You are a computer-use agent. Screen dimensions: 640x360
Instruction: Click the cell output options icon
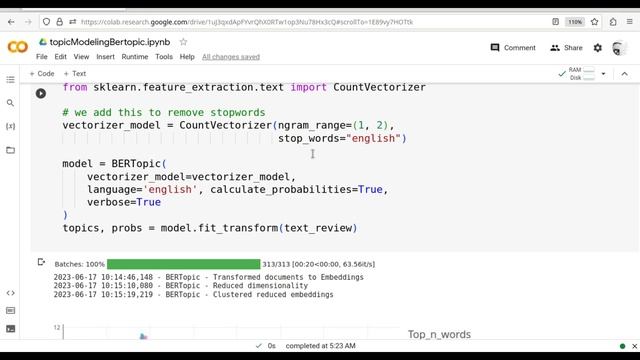41,262
